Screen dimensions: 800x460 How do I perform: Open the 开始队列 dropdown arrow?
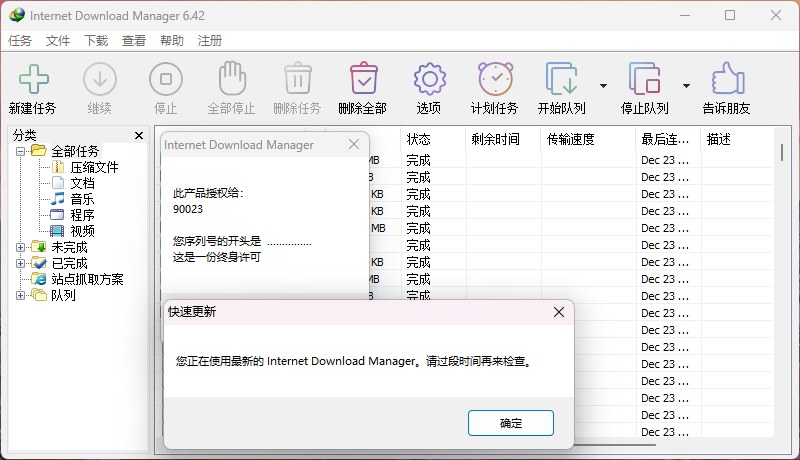(603, 86)
